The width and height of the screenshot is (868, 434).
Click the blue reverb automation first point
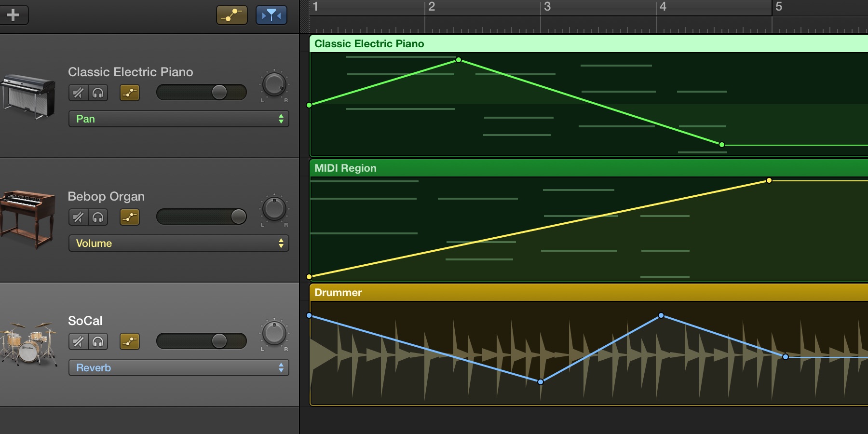point(309,315)
